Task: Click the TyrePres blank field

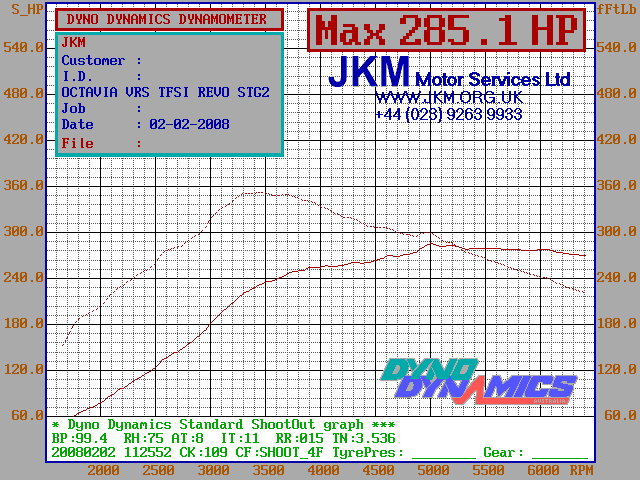Action: click(x=444, y=453)
